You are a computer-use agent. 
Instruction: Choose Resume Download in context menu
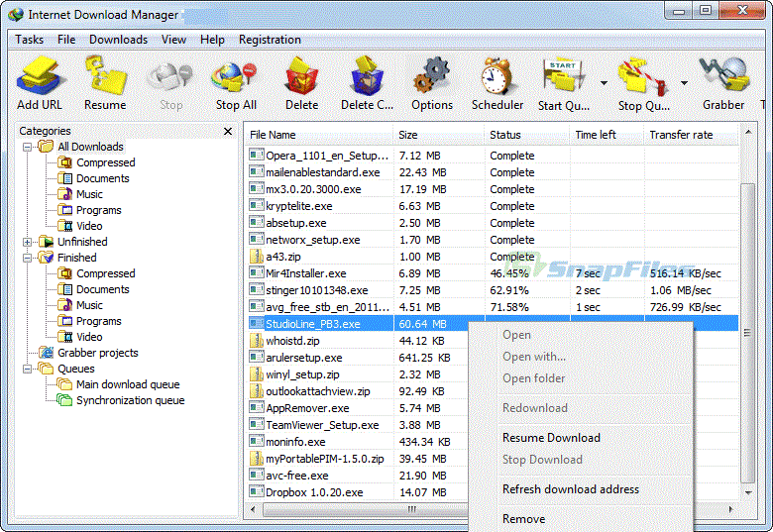pos(551,438)
